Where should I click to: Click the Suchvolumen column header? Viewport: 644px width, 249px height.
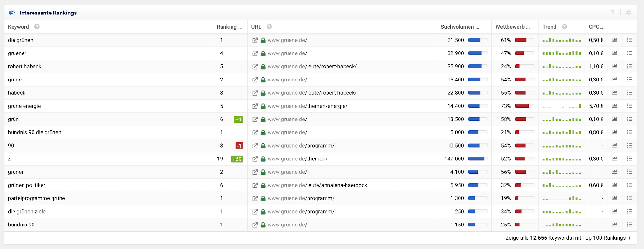pyautogui.click(x=460, y=27)
